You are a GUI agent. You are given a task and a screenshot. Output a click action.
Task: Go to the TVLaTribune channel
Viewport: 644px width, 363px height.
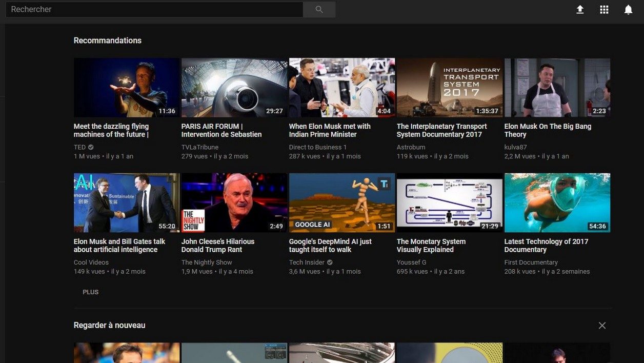point(200,147)
